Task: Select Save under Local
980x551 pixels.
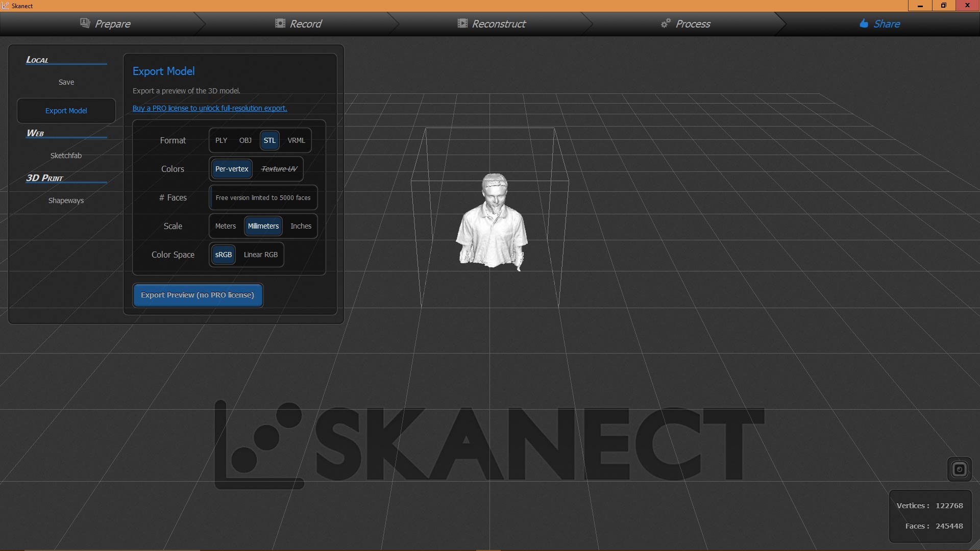Action: [x=66, y=82]
